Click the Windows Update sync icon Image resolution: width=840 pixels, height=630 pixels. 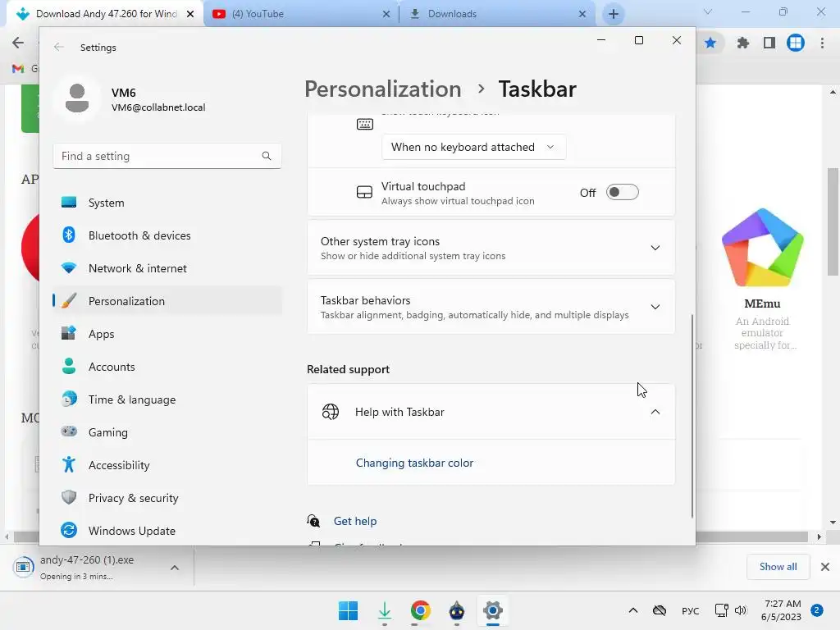point(69,530)
